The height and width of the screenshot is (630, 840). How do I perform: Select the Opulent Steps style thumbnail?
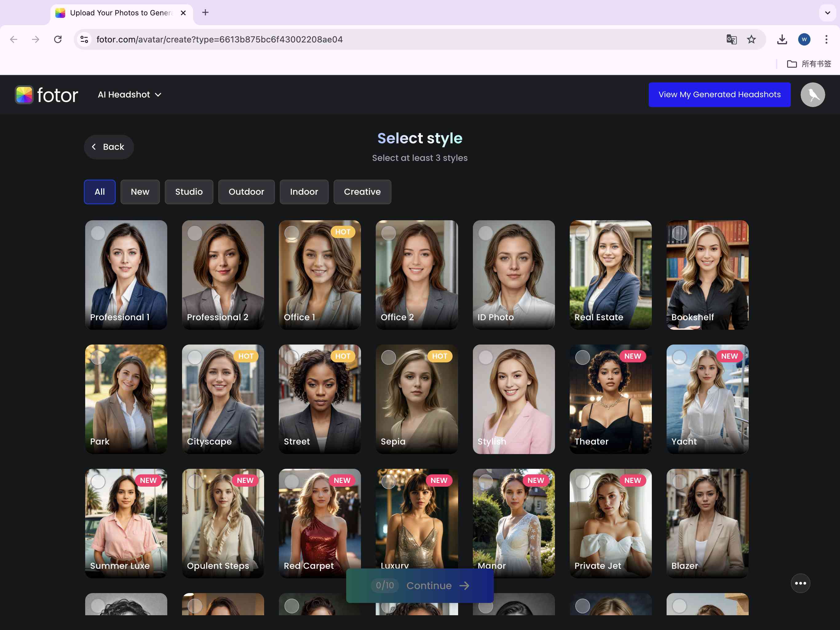223,524
